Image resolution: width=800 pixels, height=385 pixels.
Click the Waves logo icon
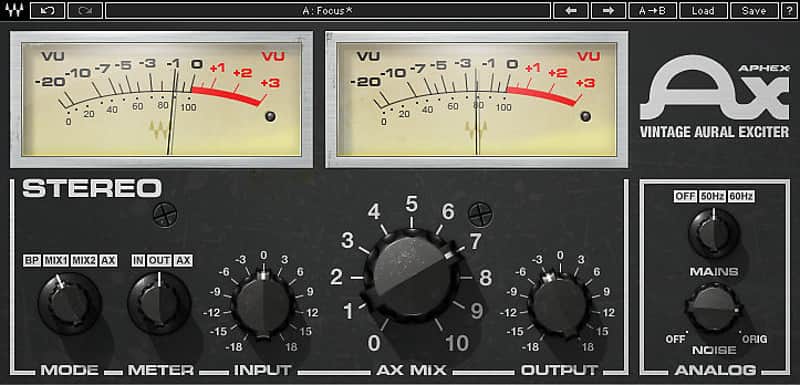[x=14, y=10]
